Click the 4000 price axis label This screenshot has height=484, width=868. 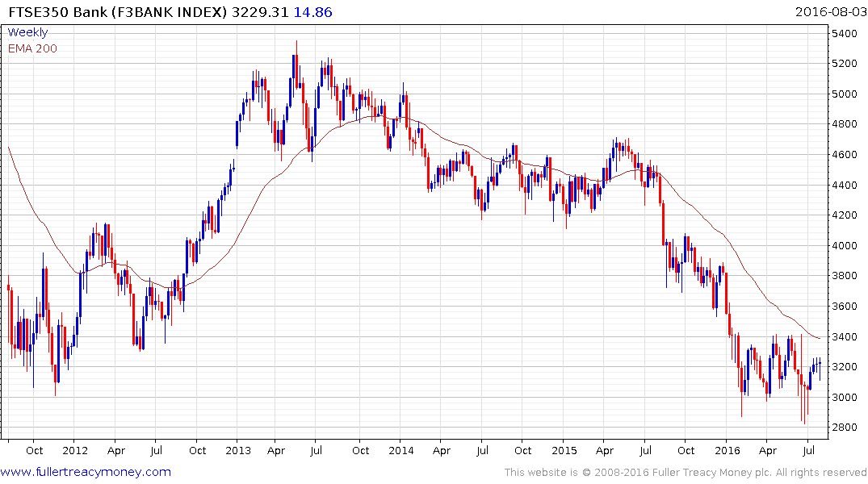(x=845, y=245)
